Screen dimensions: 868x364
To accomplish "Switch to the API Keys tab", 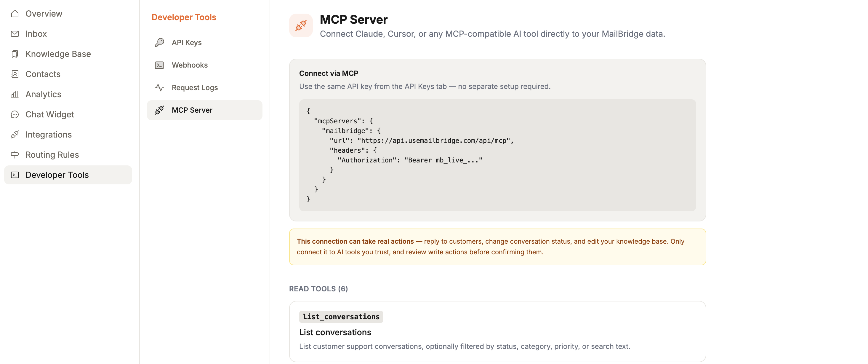I will point(204,42).
